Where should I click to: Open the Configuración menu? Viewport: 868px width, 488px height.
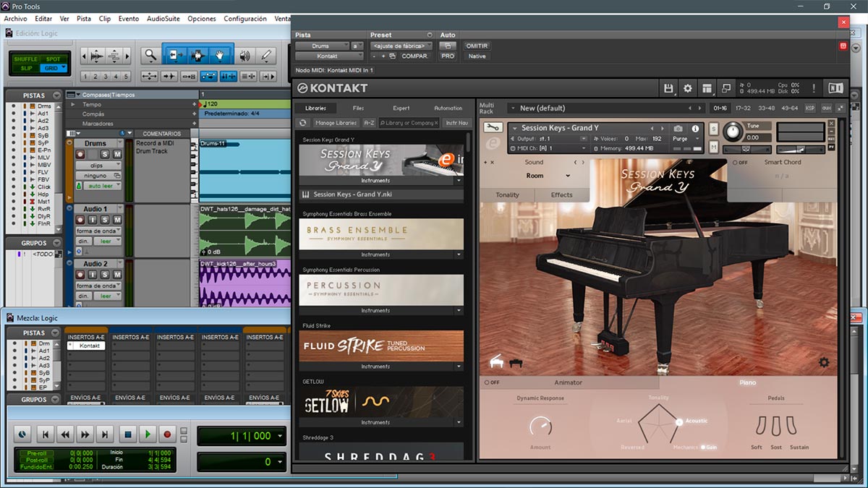coord(245,19)
